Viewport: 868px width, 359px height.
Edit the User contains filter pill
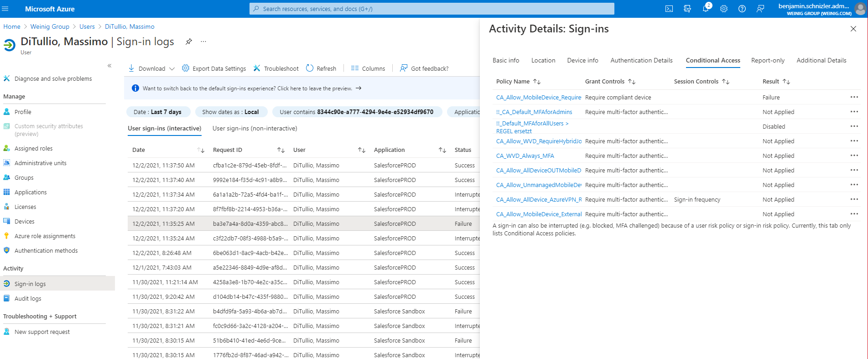[x=357, y=112]
